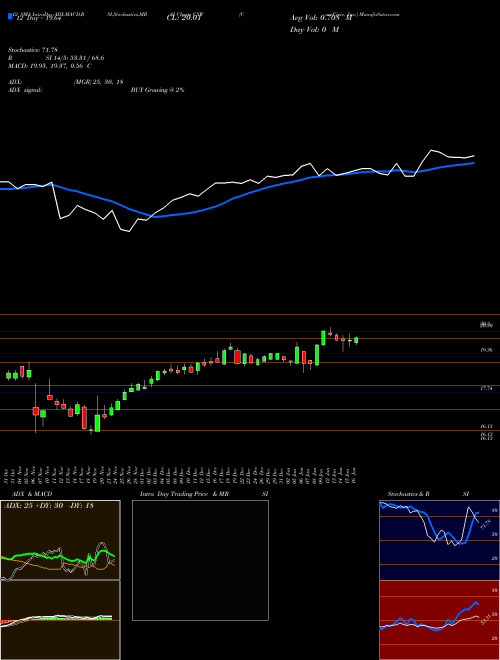This screenshot has width=500, height=660.
Task: Open the red RSI chart panel
Action: click(440, 620)
